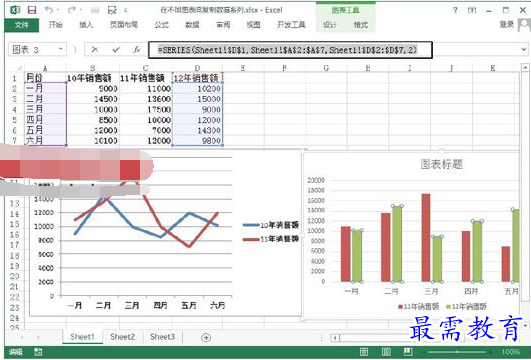Open the Insert (插入) ribbon tab
531x360 pixels.
point(86,25)
